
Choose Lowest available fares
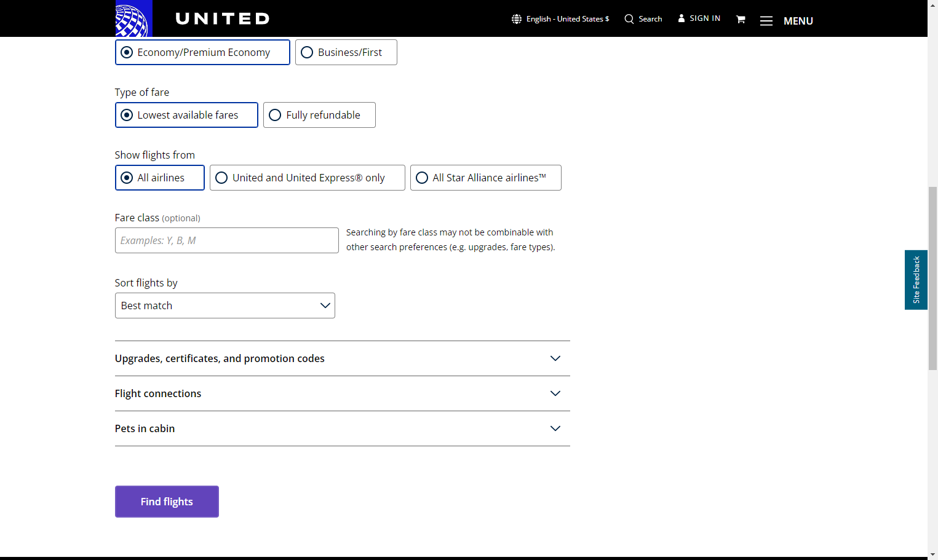tap(186, 115)
